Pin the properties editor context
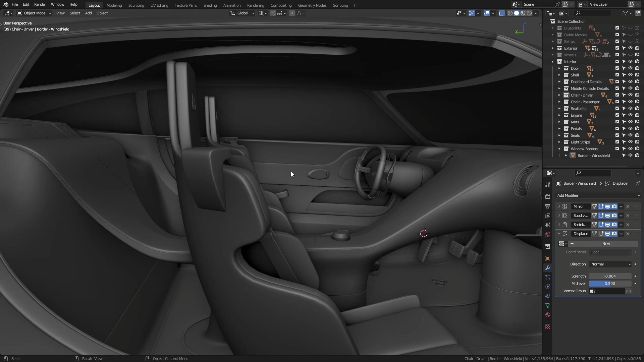644x362 pixels. coord(638,183)
